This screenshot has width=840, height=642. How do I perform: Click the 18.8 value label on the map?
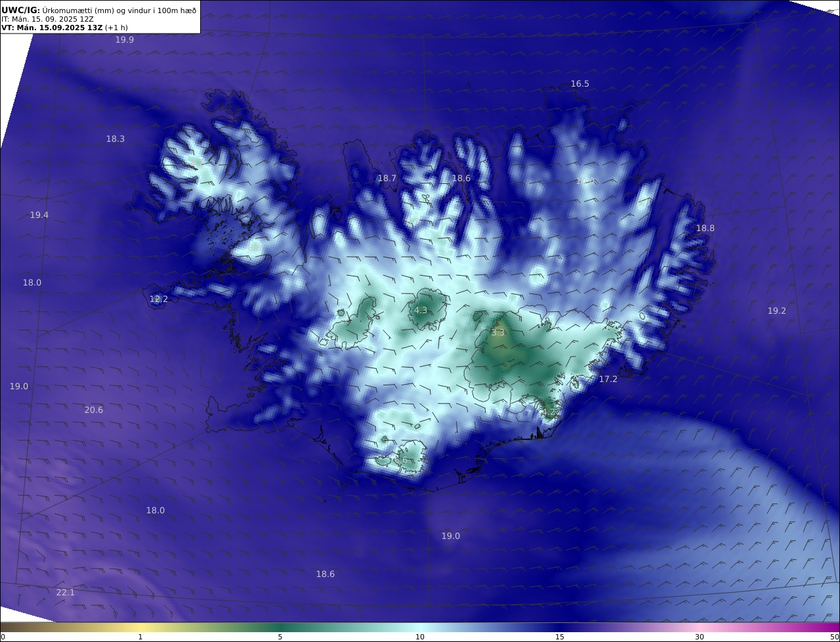coord(705,228)
